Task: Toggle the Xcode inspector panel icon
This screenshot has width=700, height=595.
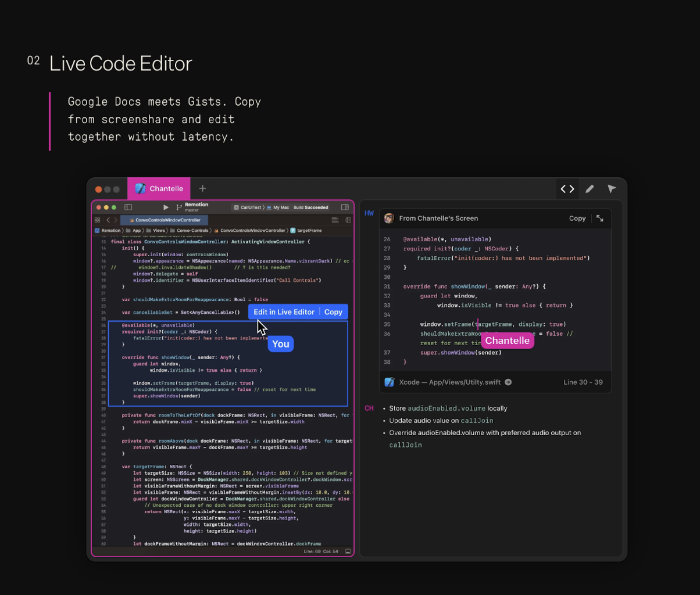Action: click(x=345, y=207)
